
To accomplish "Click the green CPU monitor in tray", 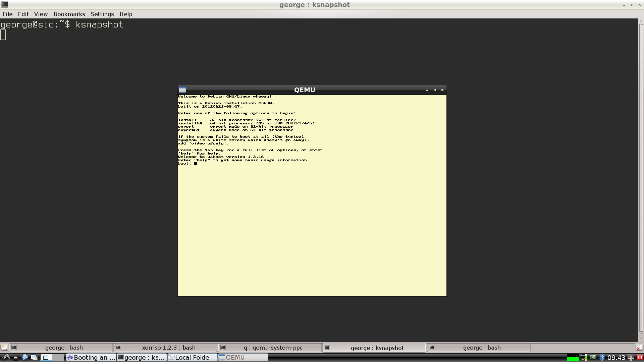I will tap(573, 358).
